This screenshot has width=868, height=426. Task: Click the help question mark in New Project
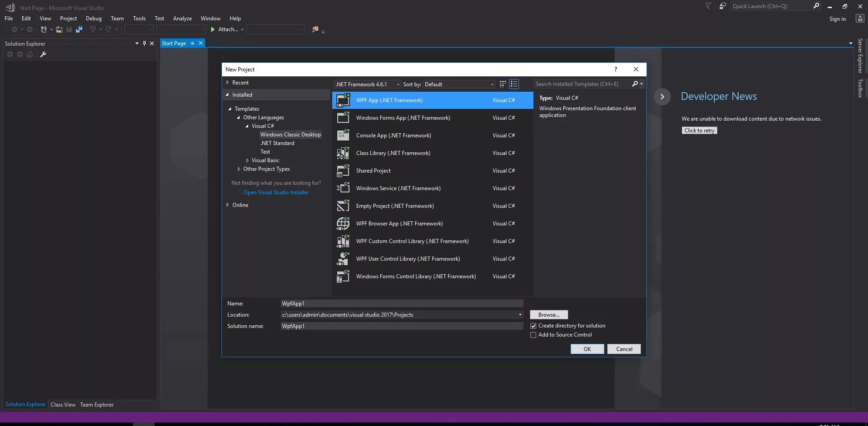coord(615,69)
